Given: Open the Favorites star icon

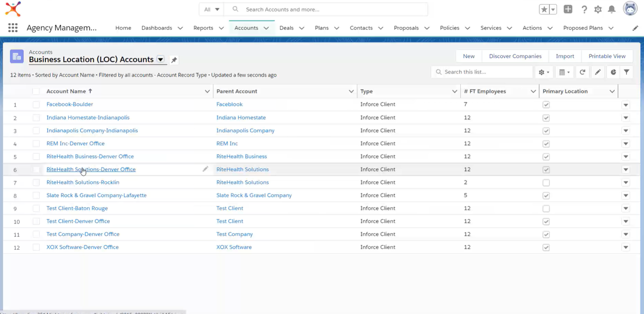Looking at the screenshot, I should point(544,10).
